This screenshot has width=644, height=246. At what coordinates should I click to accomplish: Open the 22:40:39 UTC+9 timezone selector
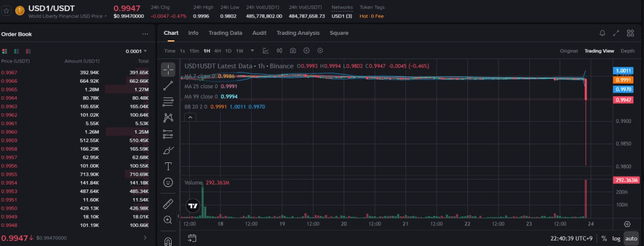point(571,238)
